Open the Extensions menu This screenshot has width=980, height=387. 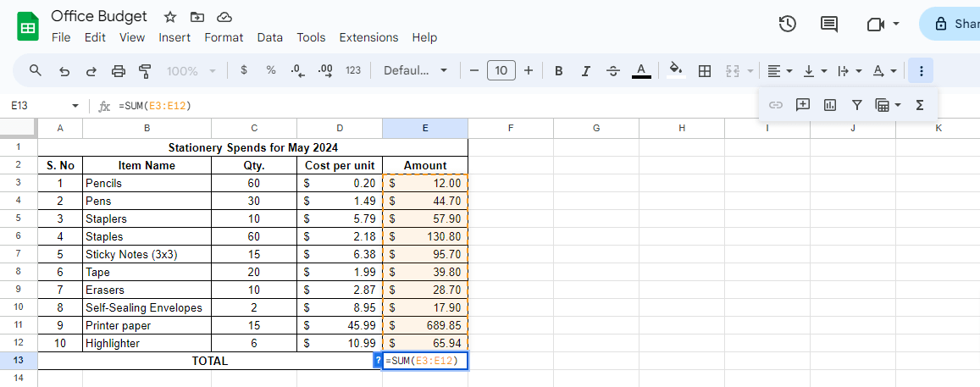click(x=368, y=37)
